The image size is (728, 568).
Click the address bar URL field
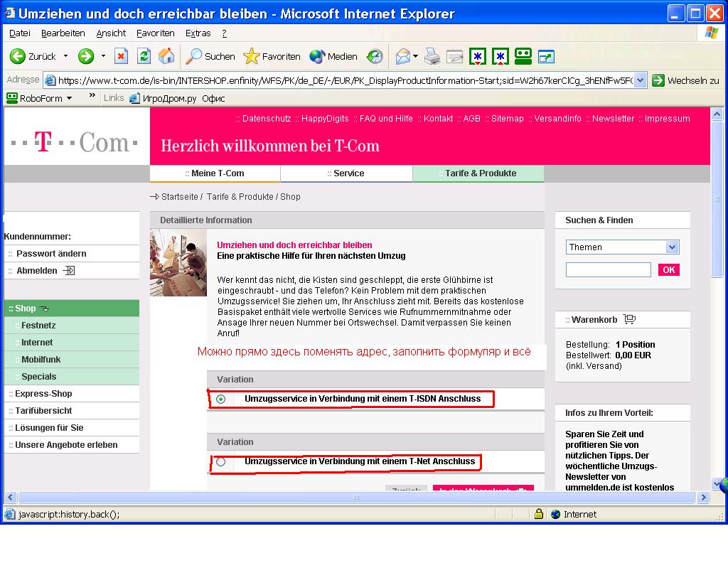[345, 80]
